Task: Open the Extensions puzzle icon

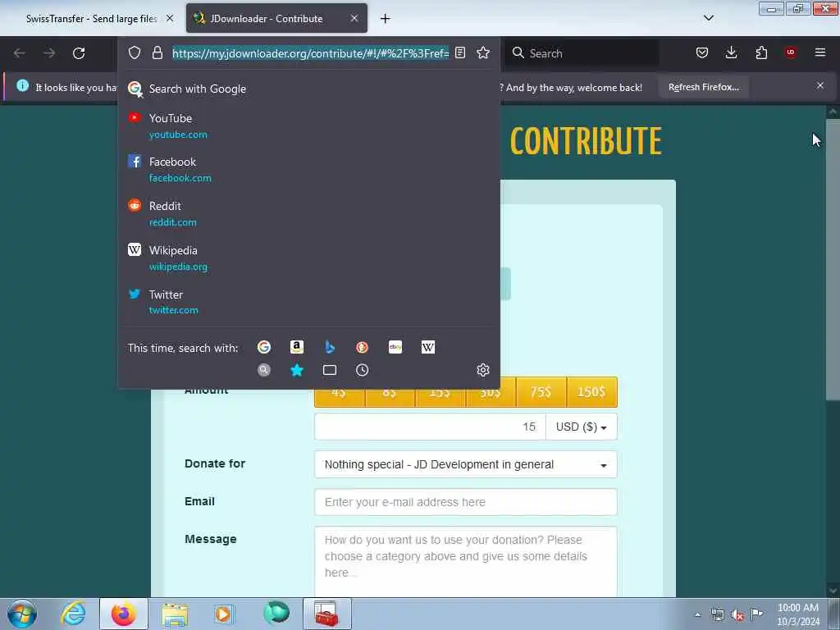Action: click(761, 52)
